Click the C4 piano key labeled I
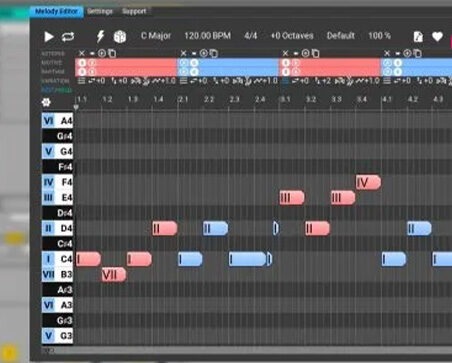452x363 pixels. coord(57,259)
